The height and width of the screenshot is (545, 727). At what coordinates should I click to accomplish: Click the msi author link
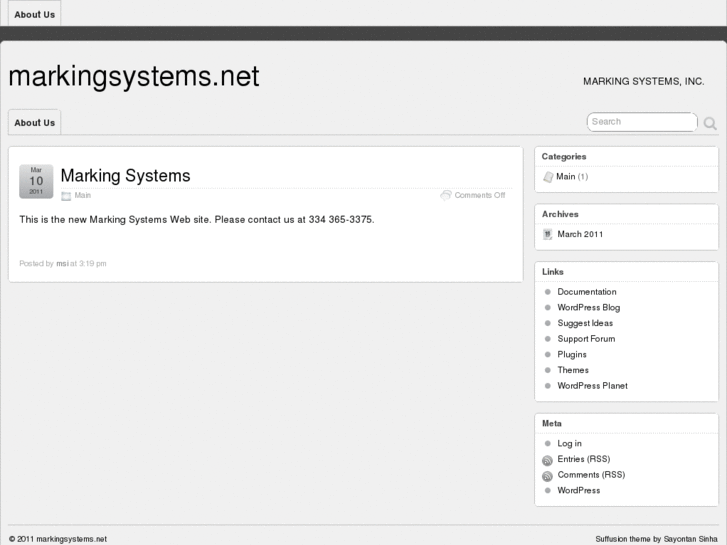coord(62,263)
